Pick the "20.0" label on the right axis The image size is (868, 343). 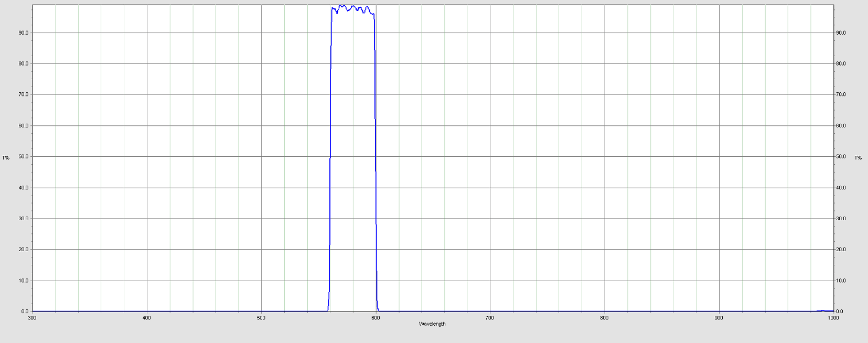tap(841, 250)
